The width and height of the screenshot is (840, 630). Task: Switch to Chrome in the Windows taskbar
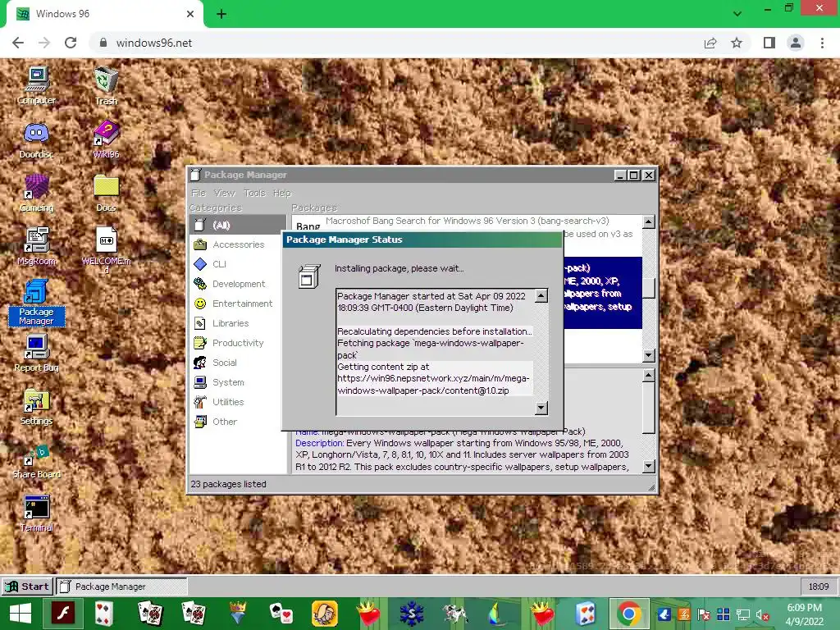[629, 614]
